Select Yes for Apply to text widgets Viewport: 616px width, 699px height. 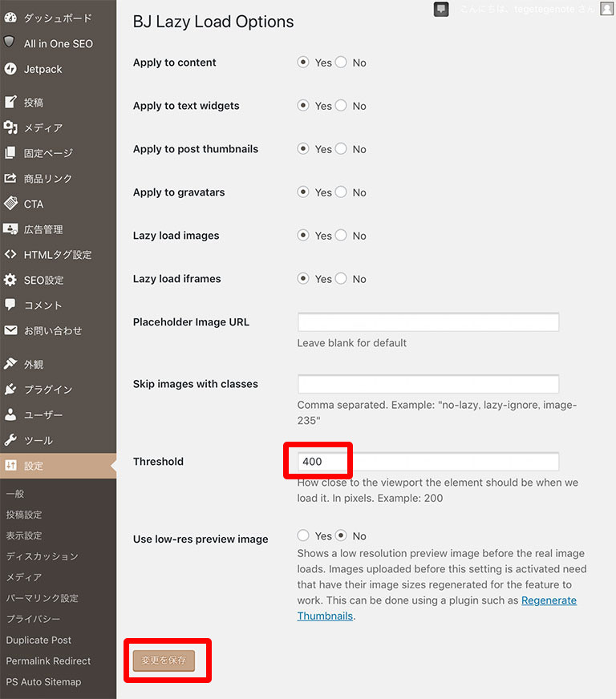pos(303,105)
